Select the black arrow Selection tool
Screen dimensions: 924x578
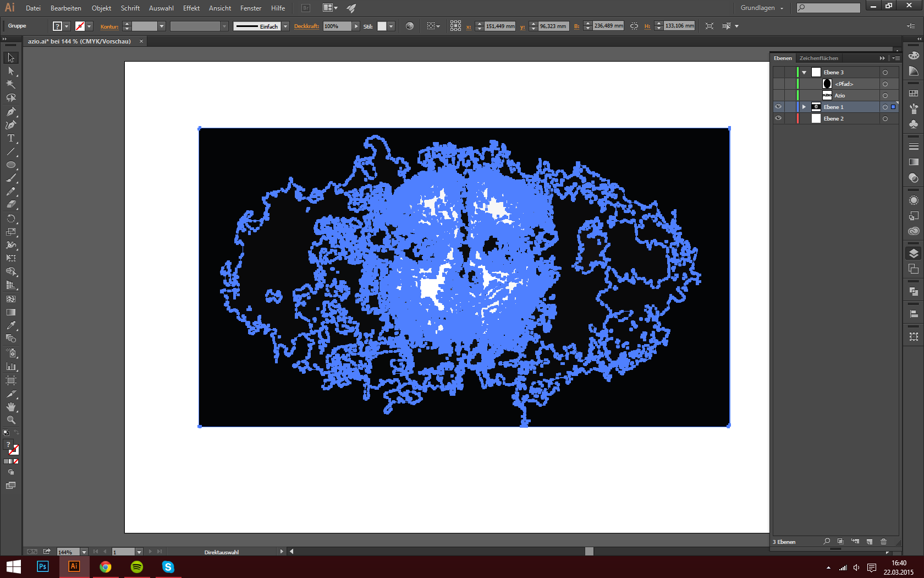point(11,58)
